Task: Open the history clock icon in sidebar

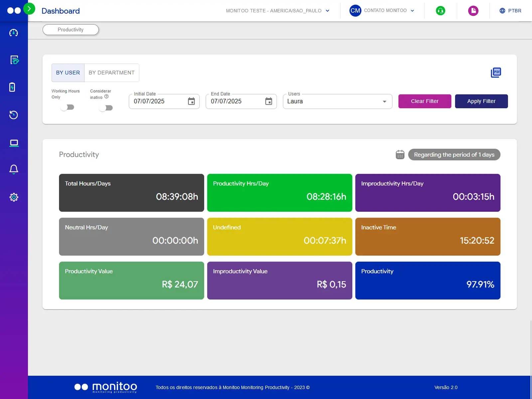Action: click(x=14, y=115)
